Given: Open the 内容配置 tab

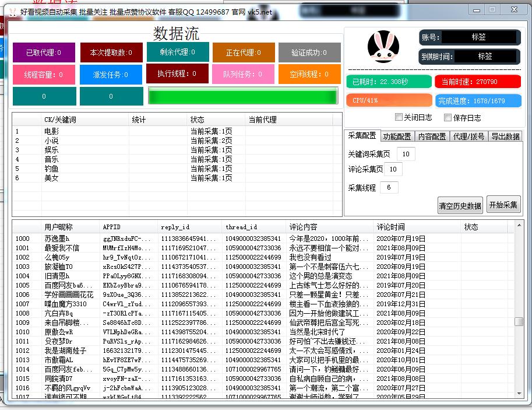Looking at the screenshot, I should [432, 136].
